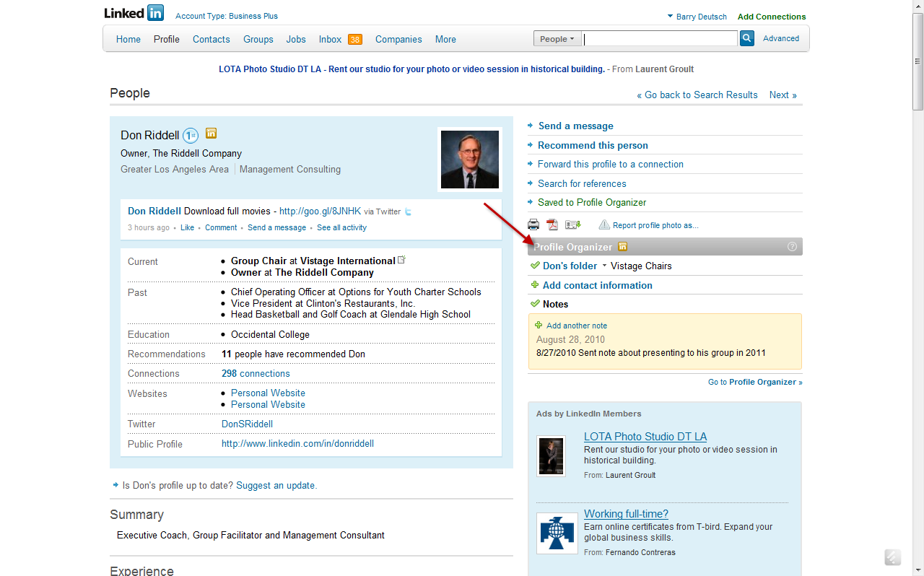Click the download vCard icon

pos(573,224)
